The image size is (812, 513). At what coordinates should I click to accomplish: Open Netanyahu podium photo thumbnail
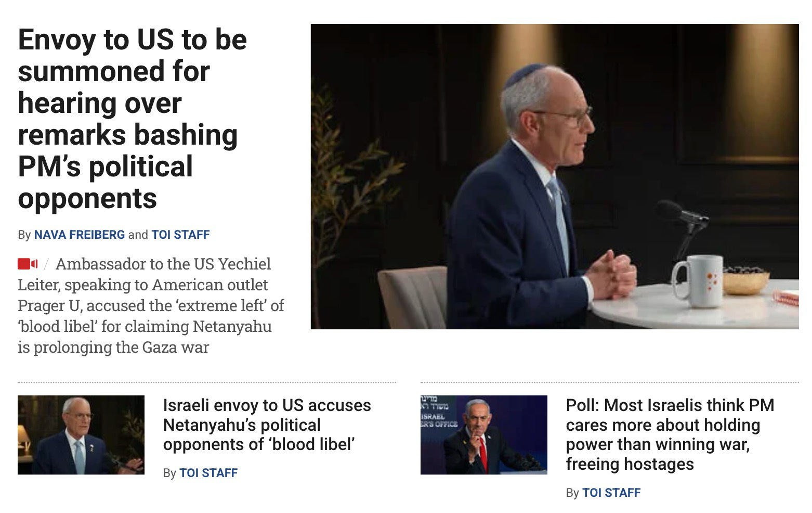pos(483,435)
